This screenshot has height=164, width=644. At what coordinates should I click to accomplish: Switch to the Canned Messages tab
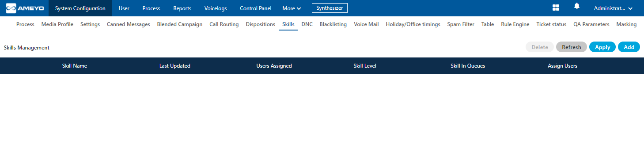pos(129,24)
